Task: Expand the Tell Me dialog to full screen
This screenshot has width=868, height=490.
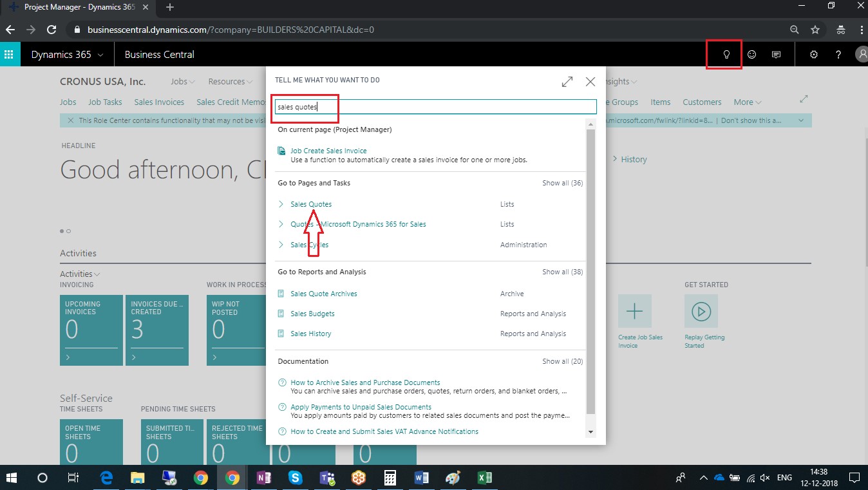Action: tap(567, 82)
